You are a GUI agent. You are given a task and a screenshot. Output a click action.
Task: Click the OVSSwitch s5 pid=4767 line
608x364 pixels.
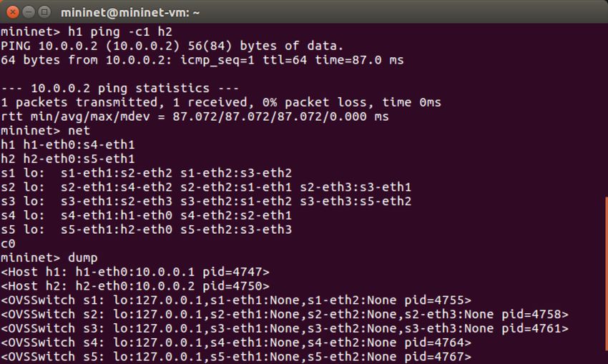(x=236, y=357)
